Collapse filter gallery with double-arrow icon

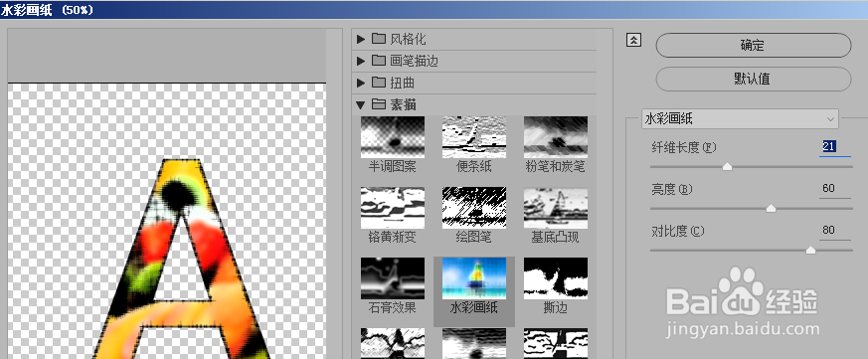click(633, 40)
